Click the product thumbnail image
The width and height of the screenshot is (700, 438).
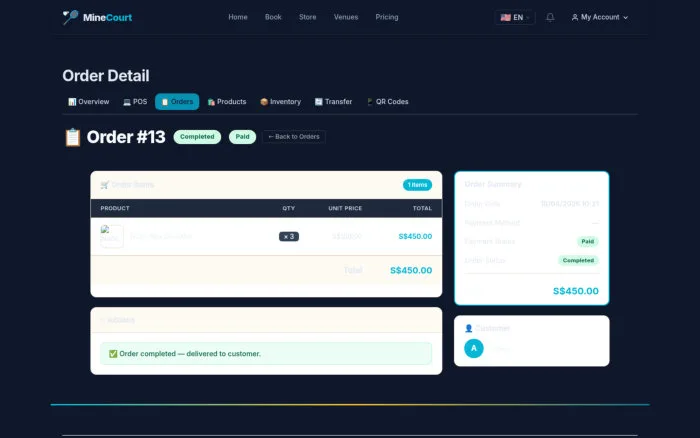click(x=112, y=236)
